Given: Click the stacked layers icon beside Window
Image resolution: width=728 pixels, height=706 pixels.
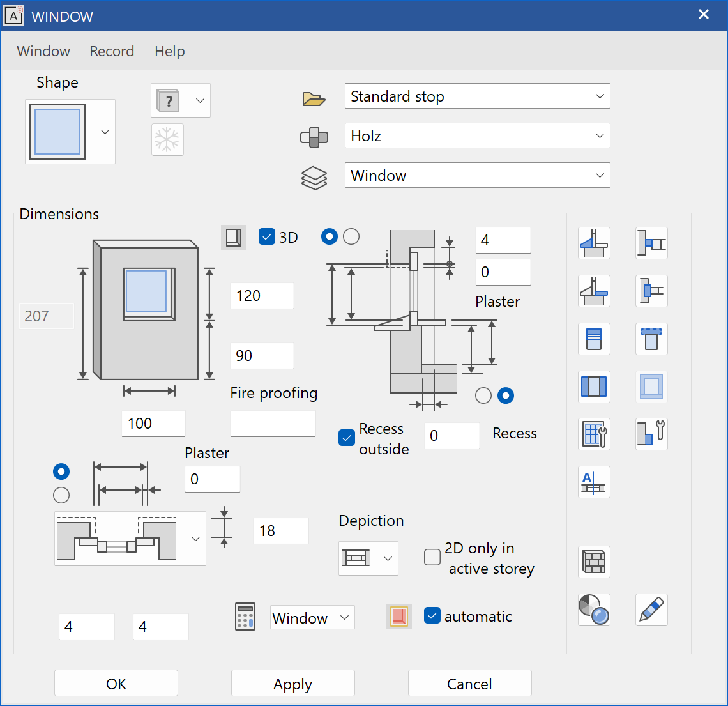Looking at the screenshot, I should (x=314, y=178).
